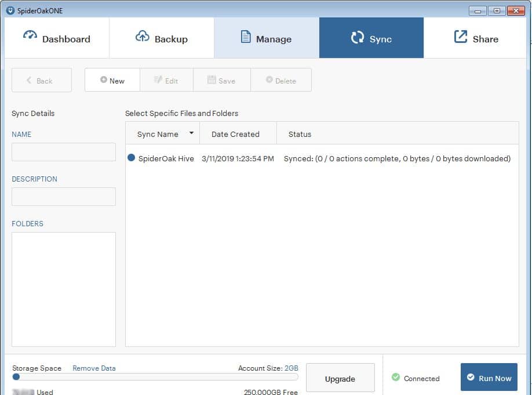The image size is (532, 395).
Task: Focus the DESCRIPTION input field
Action: [64, 197]
